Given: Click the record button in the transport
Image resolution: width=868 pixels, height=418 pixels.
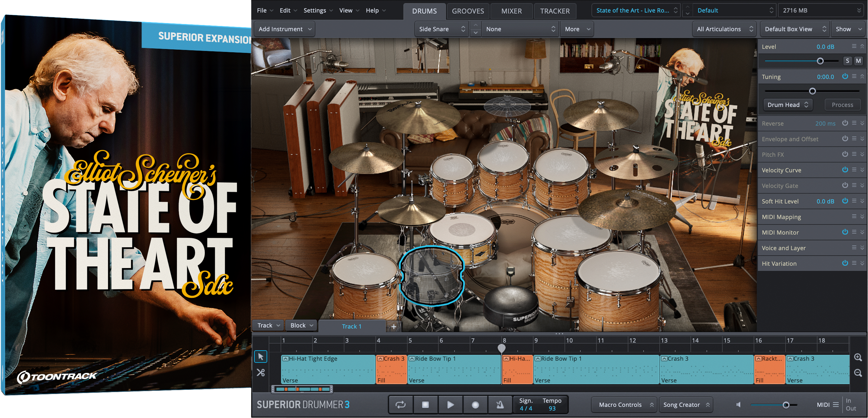Looking at the screenshot, I should pyautogui.click(x=476, y=405).
